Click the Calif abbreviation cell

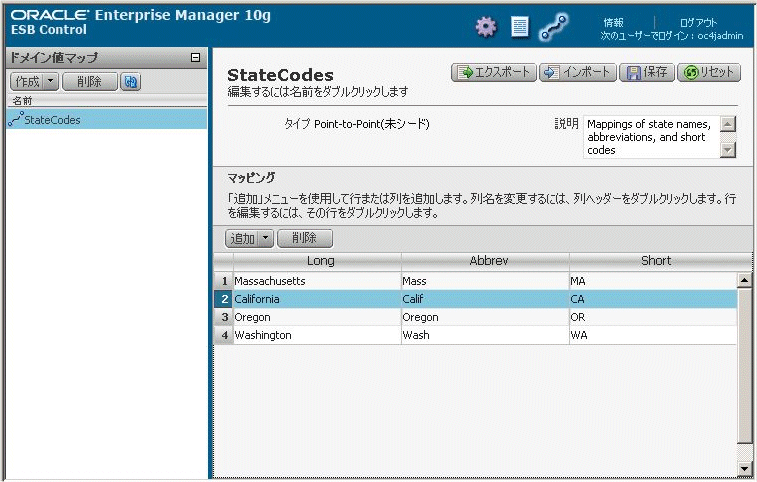485,299
